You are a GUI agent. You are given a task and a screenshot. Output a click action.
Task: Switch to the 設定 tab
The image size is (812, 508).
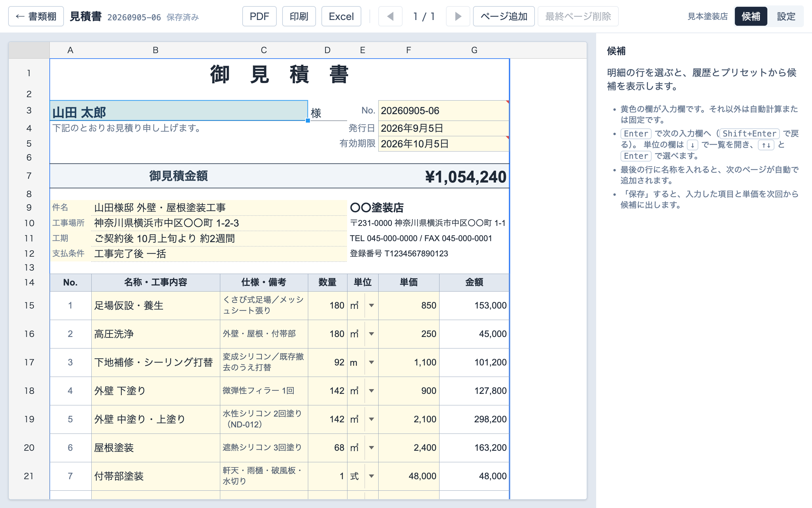pos(786,16)
